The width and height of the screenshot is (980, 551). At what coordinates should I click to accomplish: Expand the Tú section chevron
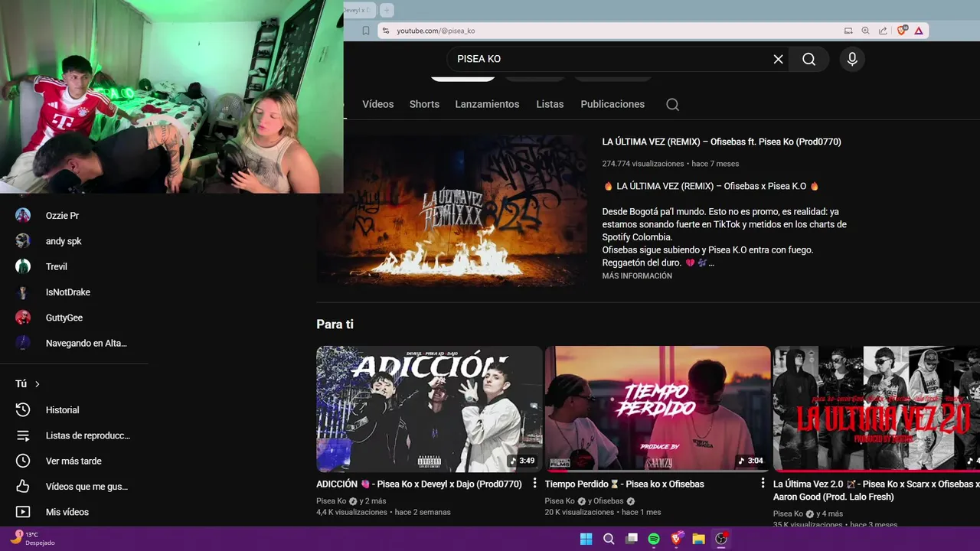click(x=37, y=384)
